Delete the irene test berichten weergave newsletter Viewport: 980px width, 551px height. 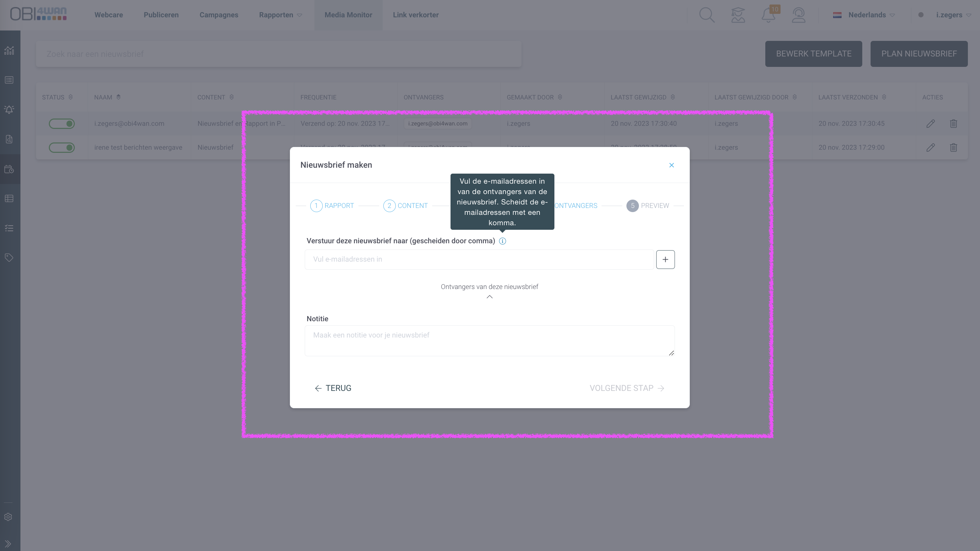[953, 147]
